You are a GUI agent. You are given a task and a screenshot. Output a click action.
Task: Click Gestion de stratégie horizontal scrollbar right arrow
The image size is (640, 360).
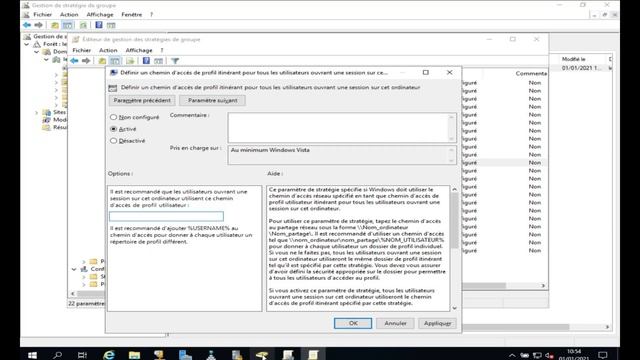pos(607,327)
